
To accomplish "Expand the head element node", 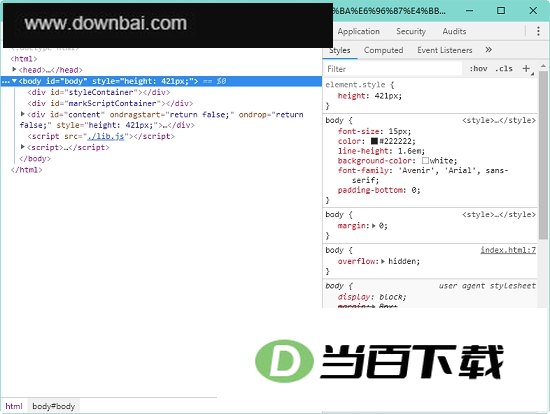I will click(14, 69).
